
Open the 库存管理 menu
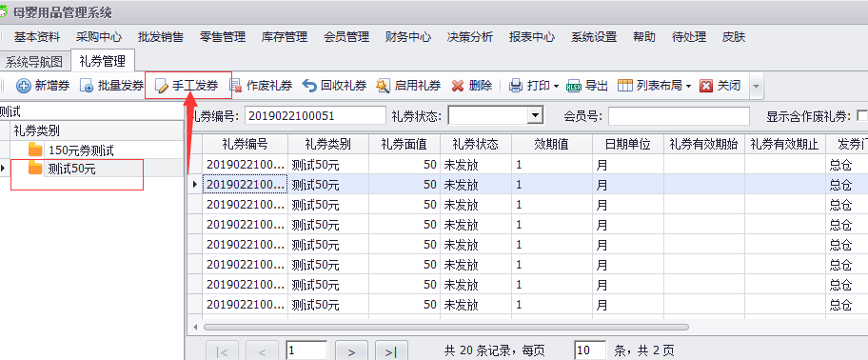[285, 37]
